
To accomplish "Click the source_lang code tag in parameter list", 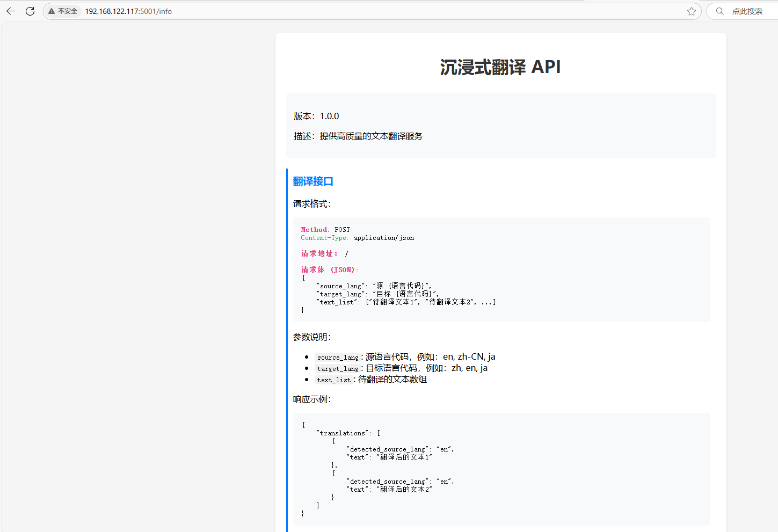I will tap(337, 358).
